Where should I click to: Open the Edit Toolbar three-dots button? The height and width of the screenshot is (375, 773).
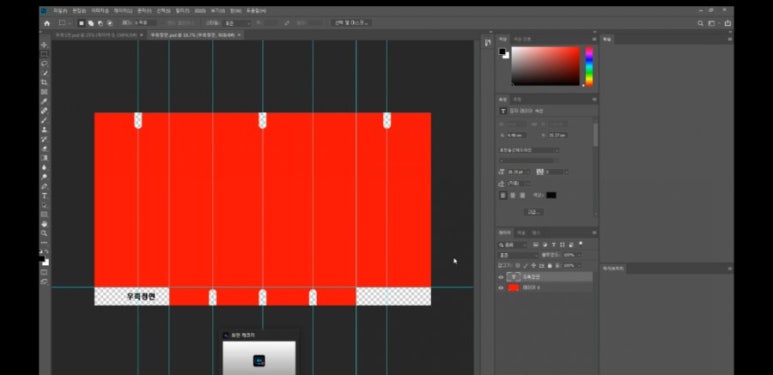[44, 242]
